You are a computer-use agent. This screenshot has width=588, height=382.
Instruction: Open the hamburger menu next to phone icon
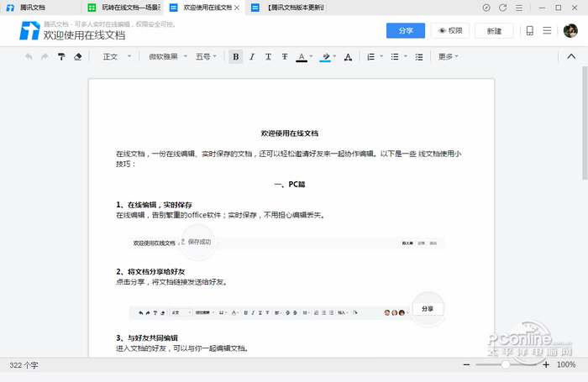coord(548,31)
